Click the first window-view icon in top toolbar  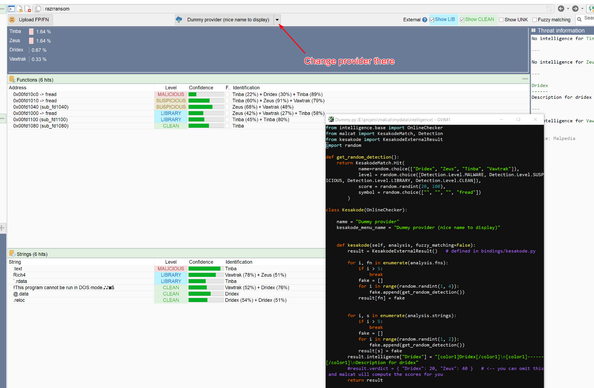coord(11,8)
